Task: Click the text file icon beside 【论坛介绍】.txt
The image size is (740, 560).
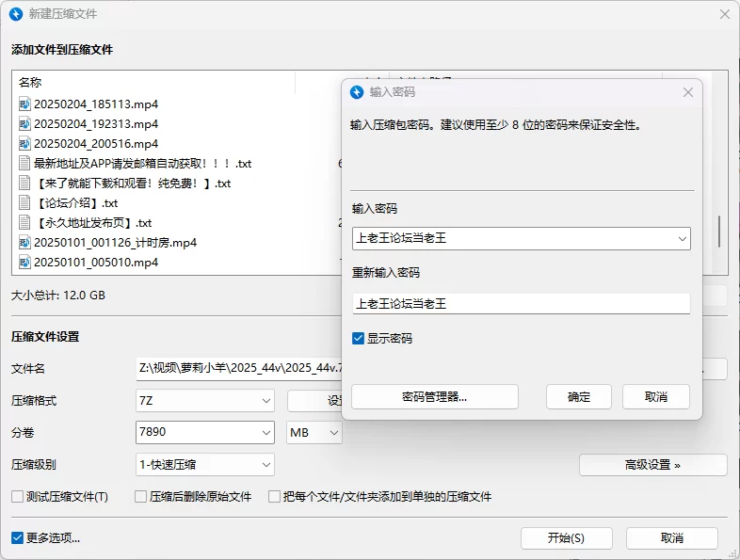Action: [x=24, y=202]
